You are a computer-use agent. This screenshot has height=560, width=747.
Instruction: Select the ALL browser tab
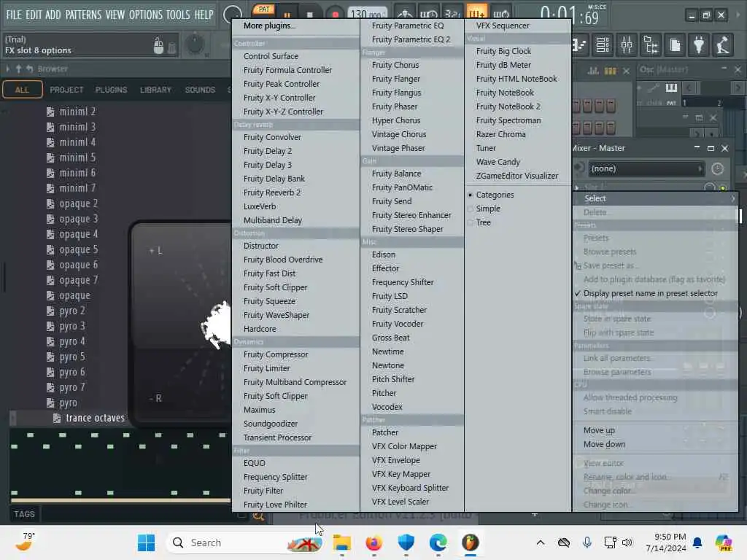pyautogui.click(x=22, y=90)
